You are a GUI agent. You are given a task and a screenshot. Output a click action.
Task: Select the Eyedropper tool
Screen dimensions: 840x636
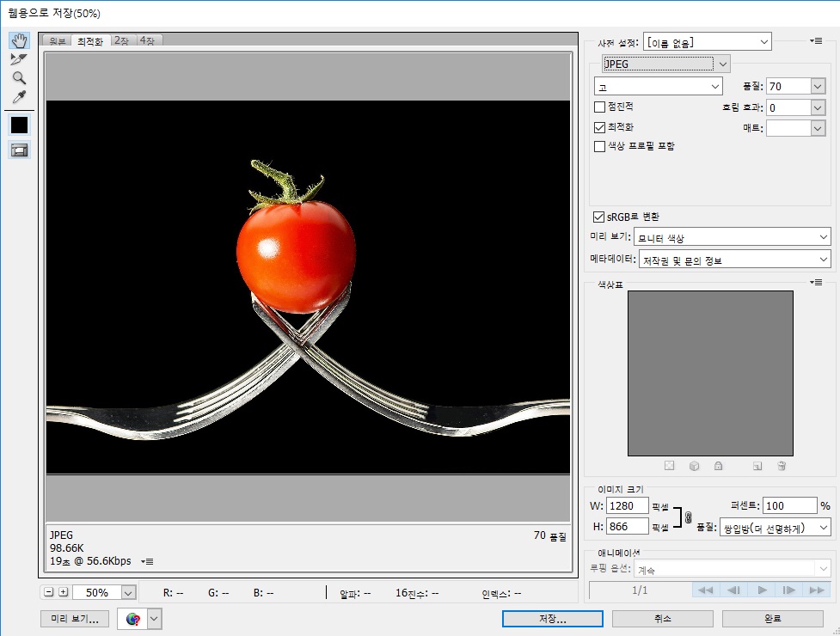(19, 97)
